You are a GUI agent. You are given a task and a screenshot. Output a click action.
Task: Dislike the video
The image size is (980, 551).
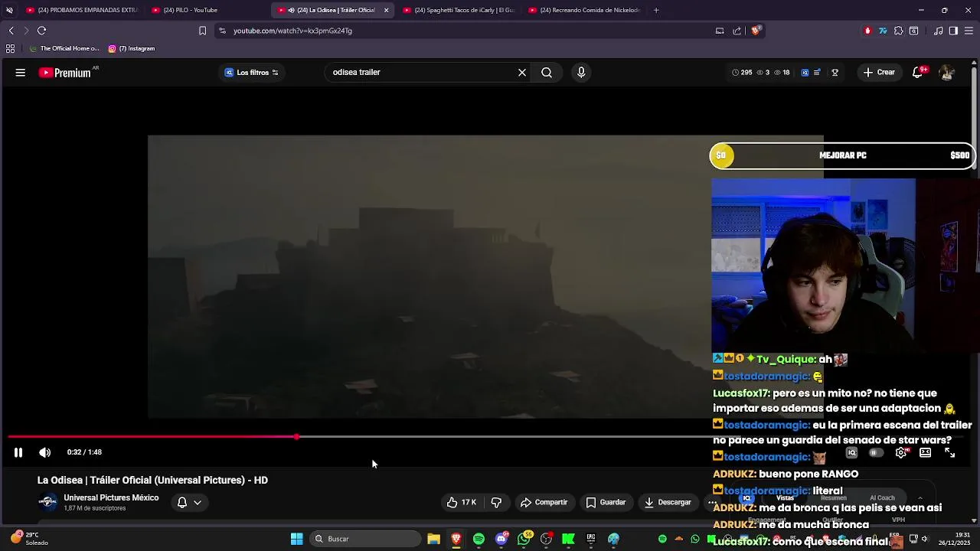[496, 503]
